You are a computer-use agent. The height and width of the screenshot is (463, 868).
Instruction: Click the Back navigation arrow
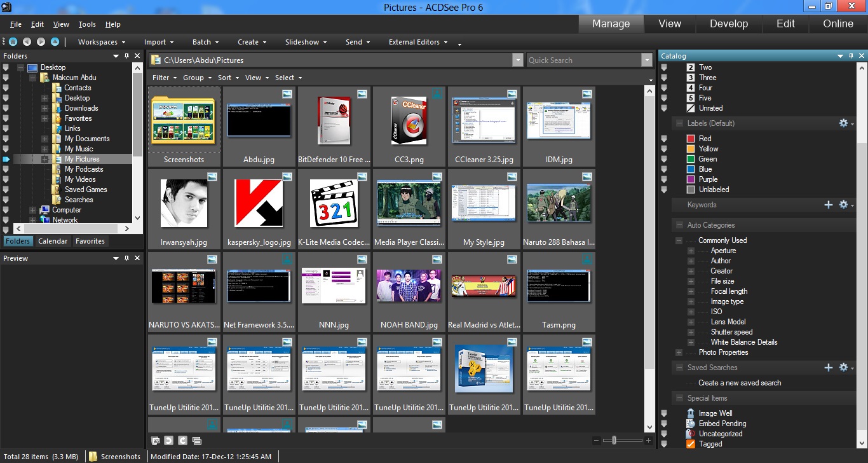27,42
